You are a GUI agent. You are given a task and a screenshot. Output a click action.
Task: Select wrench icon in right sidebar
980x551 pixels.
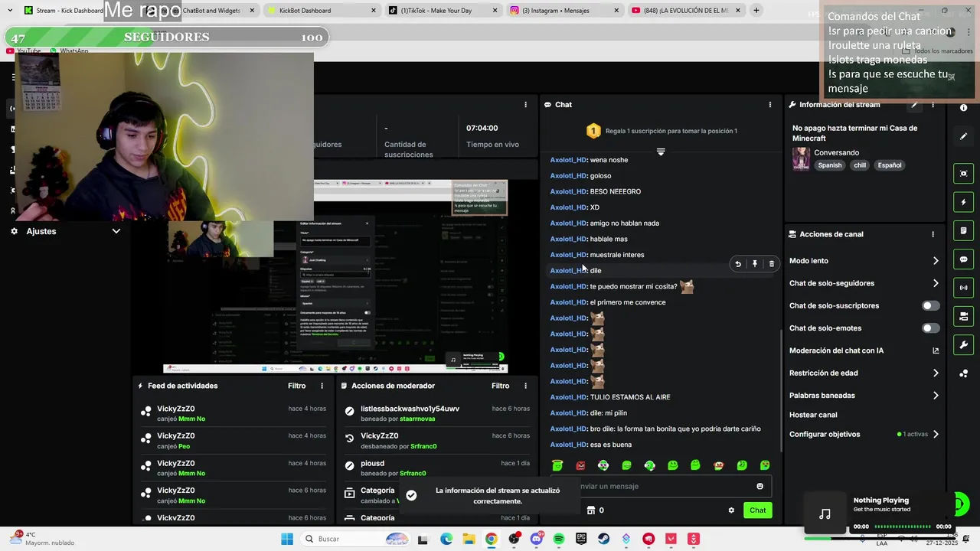tap(963, 344)
